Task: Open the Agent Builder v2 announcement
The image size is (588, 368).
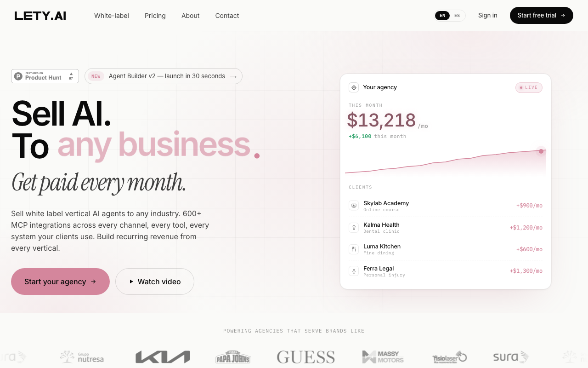Action: click(164, 76)
